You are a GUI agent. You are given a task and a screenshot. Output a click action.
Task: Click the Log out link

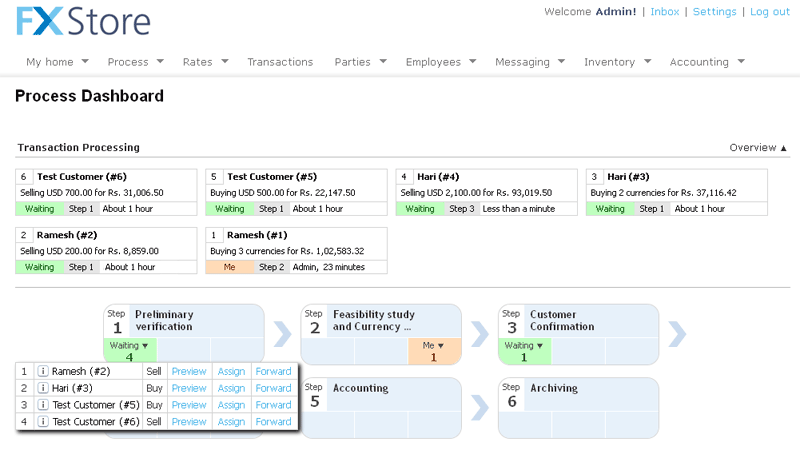coord(769,12)
